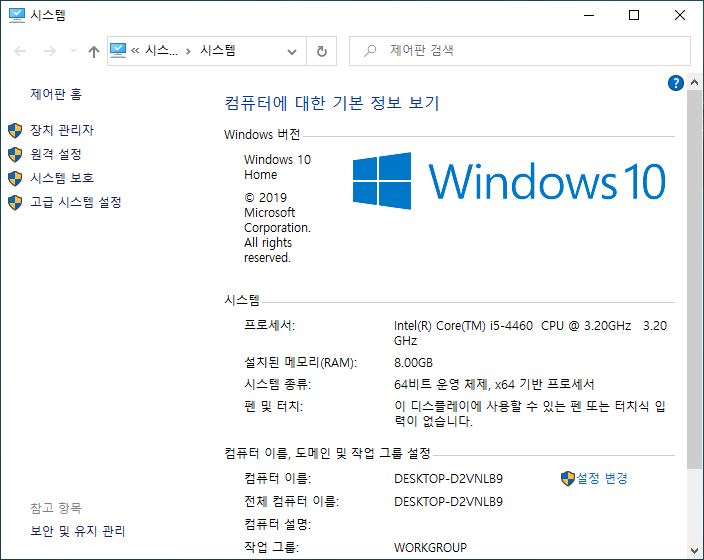The height and width of the screenshot is (560, 704).
Task: Click the Windows 10 Home edition text
Action: coord(277,167)
